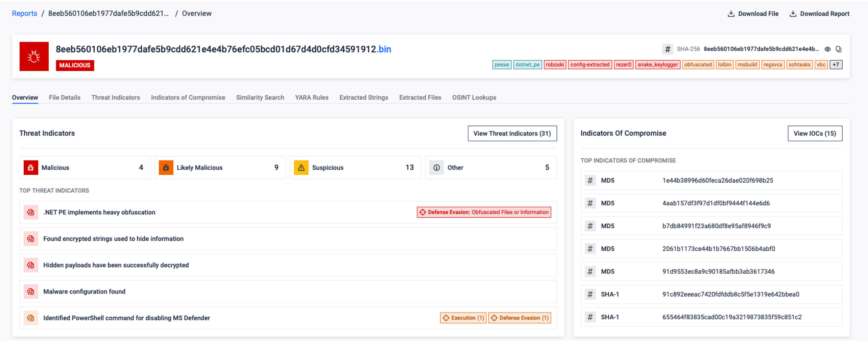Click the copy icon next to the SHA-256 hash
868x342 pixels.
click(839, 49)
